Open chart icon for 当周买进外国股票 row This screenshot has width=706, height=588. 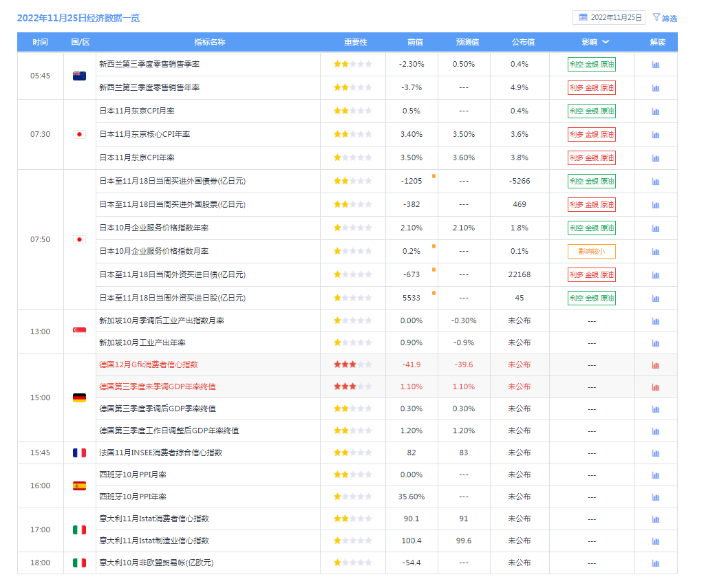pos(656,205)
